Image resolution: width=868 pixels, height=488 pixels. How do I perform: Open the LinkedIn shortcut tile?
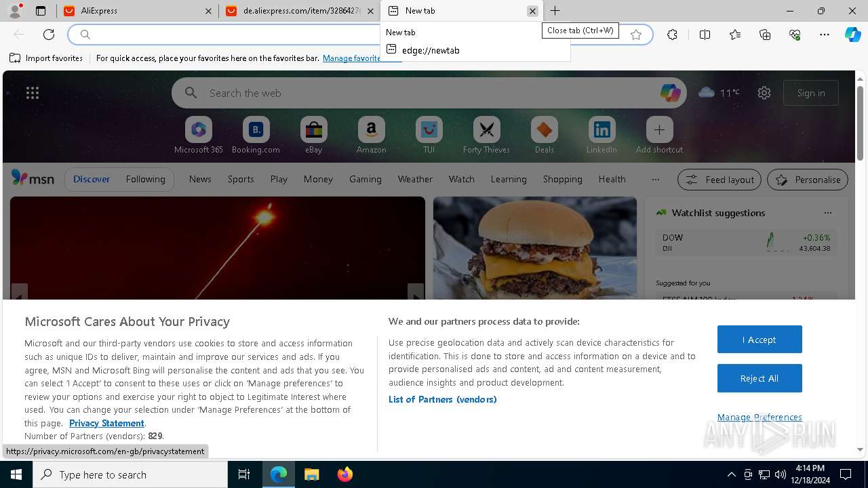click(x=601, y=136)
